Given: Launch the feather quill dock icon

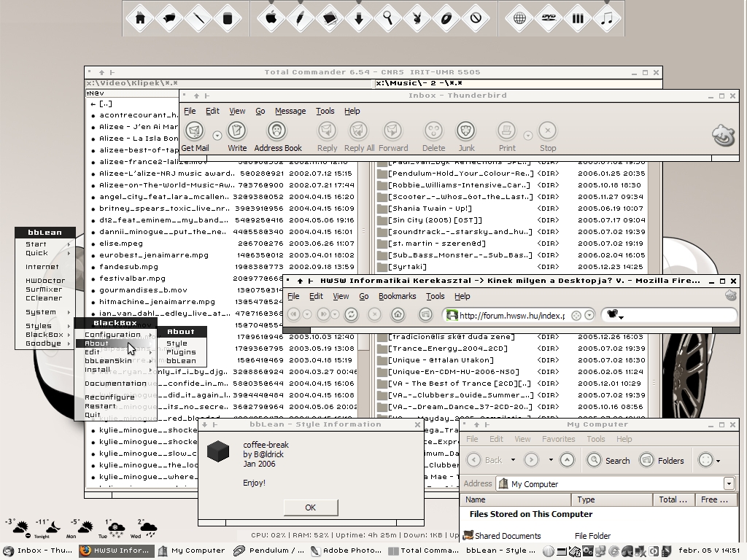Looking at the screenshot, I should tap(300, 18).
